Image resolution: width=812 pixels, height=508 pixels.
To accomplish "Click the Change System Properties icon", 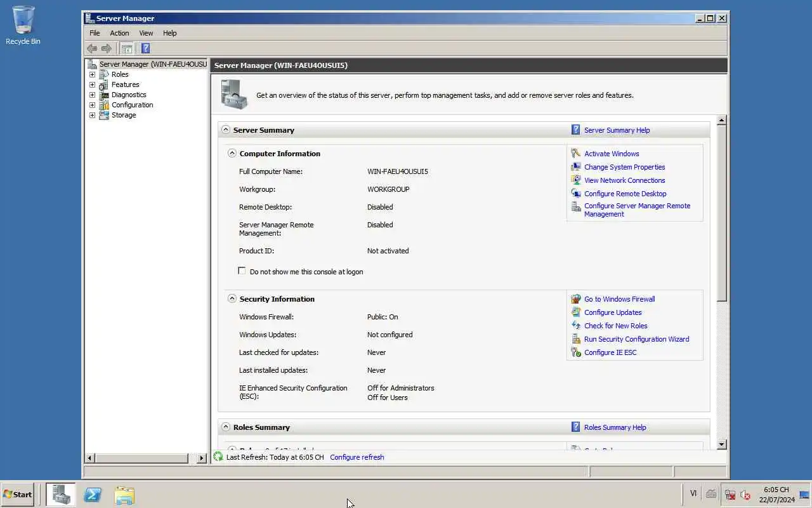I will pos(575,166).
